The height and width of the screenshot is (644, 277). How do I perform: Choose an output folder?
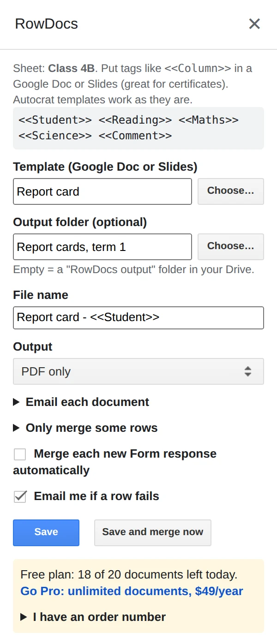coord(231,246)
